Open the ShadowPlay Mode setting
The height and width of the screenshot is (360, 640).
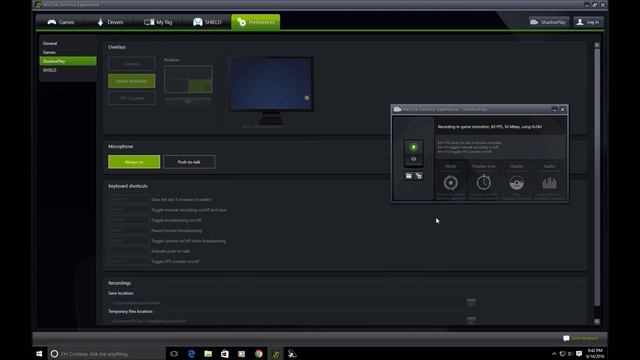tap(451, 181)
